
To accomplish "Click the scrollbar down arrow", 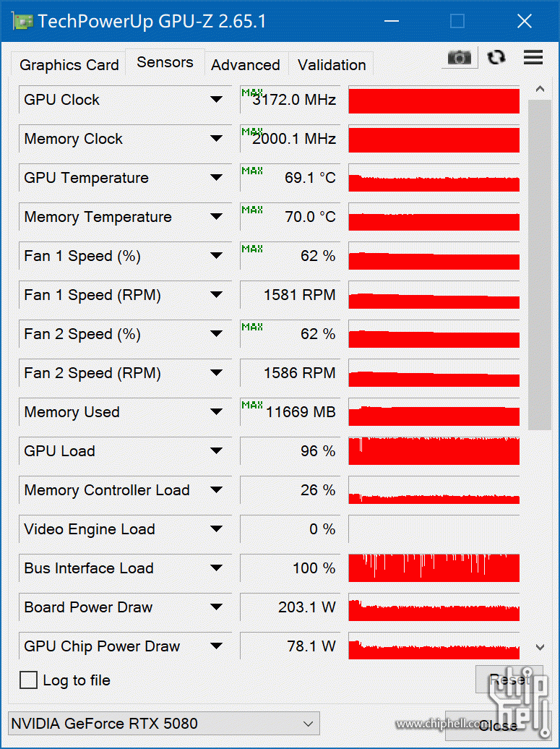I will 540,647.
